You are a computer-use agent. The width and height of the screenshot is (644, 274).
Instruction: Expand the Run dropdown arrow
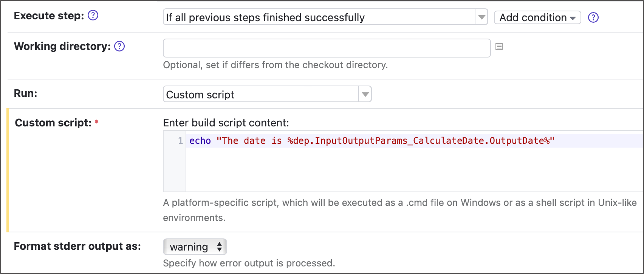365,94
